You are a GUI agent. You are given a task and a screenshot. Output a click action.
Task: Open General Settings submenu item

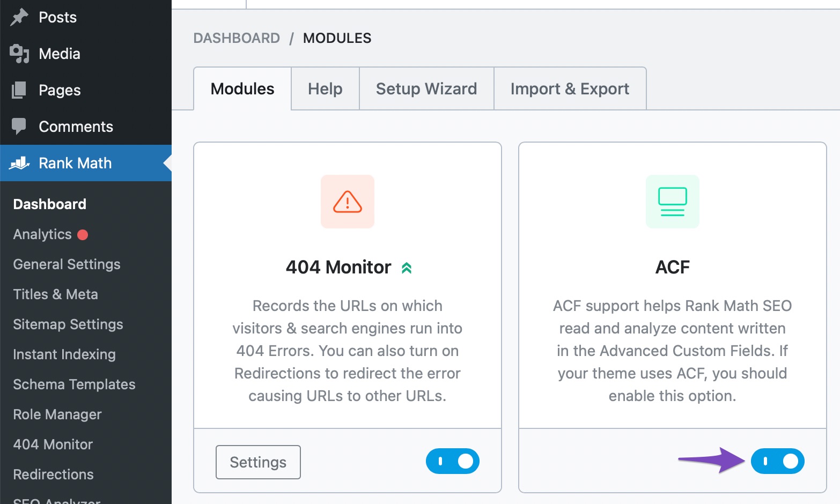[x=67, y=264]
